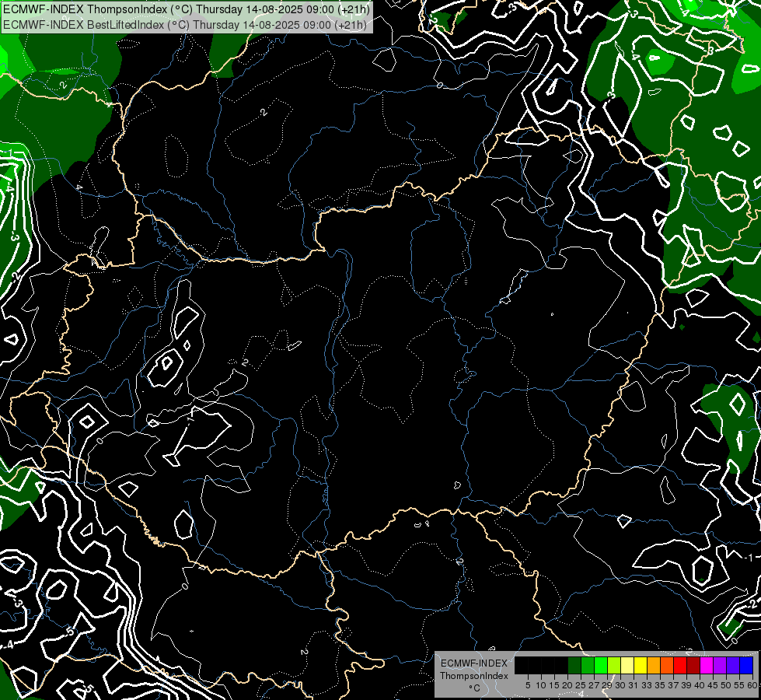This screenshot has height=700, width=761.
Task: Select the magenta 40-45 legend swatch
Action: point(707,665)
